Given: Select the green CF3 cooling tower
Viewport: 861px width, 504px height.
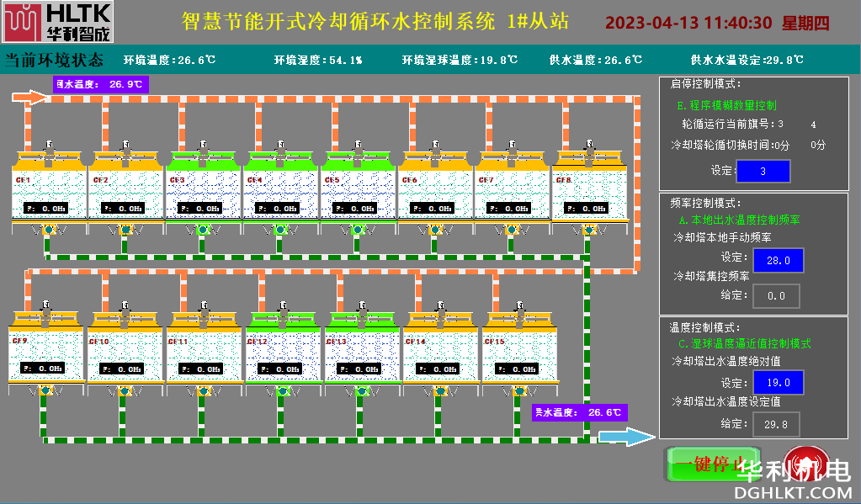Looking at the screenshot, I should 202,187.
